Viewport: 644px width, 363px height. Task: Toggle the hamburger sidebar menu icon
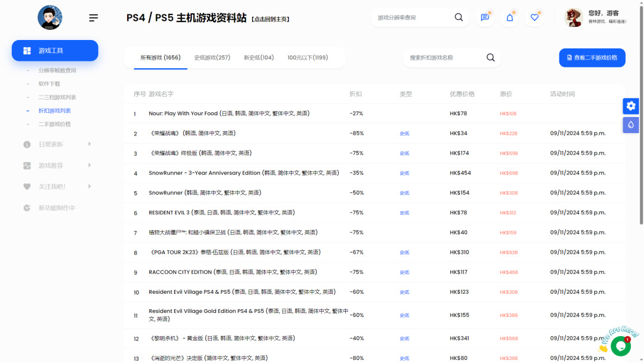93,18
